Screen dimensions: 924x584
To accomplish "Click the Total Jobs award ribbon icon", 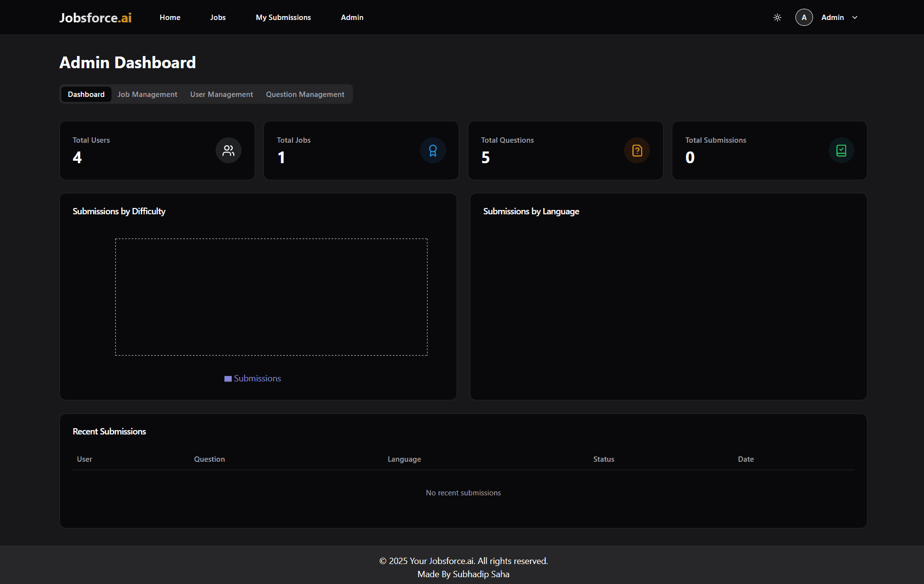I will coord(432,151).
